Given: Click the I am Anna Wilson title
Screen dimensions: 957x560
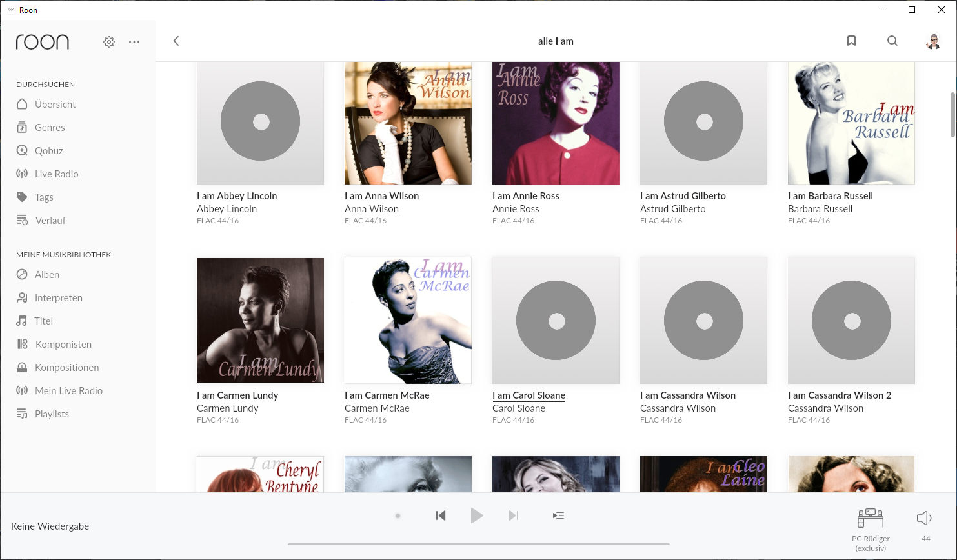Looking at the screenshot, I should click(x=381, y=196).
